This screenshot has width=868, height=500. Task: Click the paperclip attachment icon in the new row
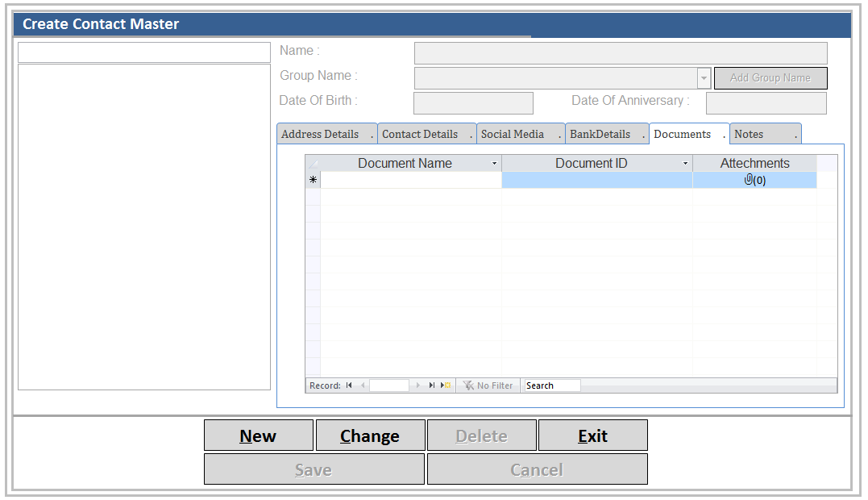pyautogui.click(x=749, y=180)
